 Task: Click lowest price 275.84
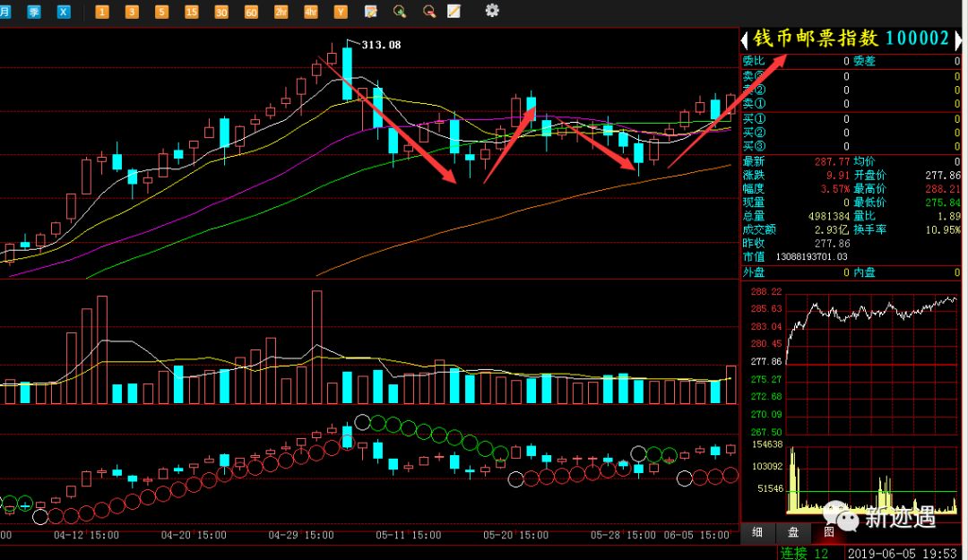pos(943,202)
